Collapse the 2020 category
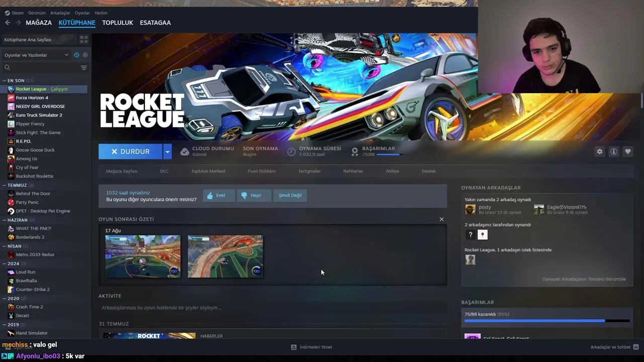 pyautogui.click(x=4, y=298)
